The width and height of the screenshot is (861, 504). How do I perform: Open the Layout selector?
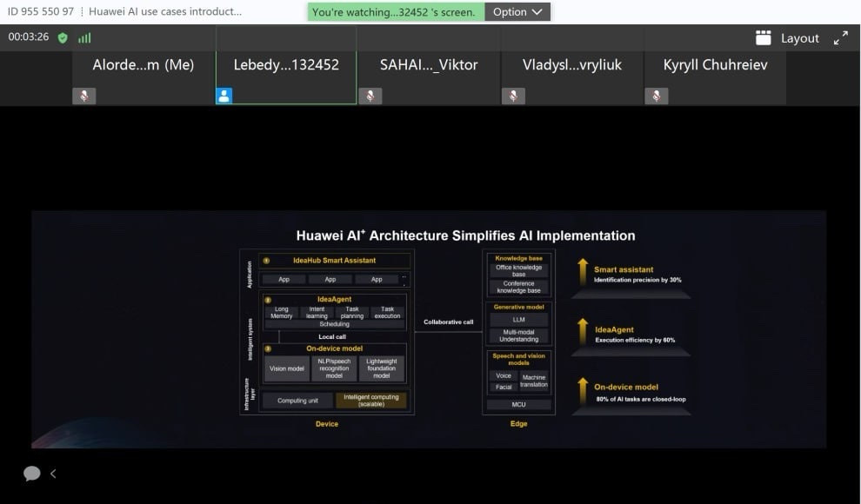pos(787,38)
